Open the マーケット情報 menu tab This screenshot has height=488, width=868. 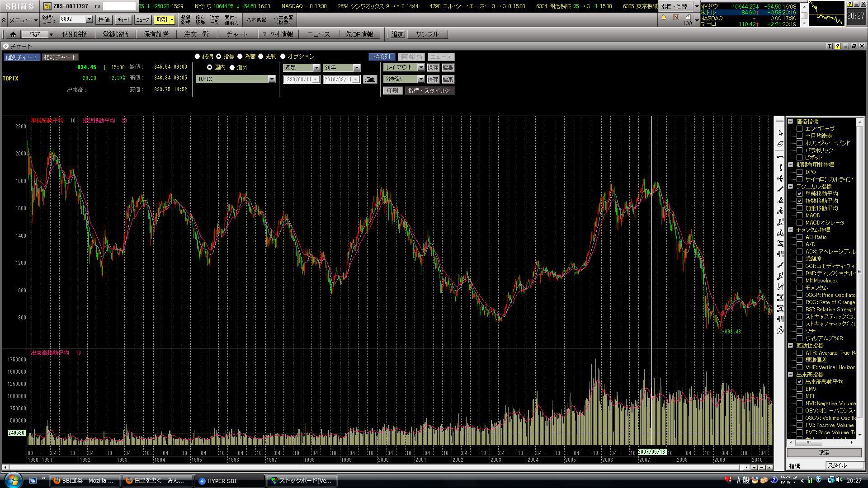pyautogui.click(x=278, y=34)
